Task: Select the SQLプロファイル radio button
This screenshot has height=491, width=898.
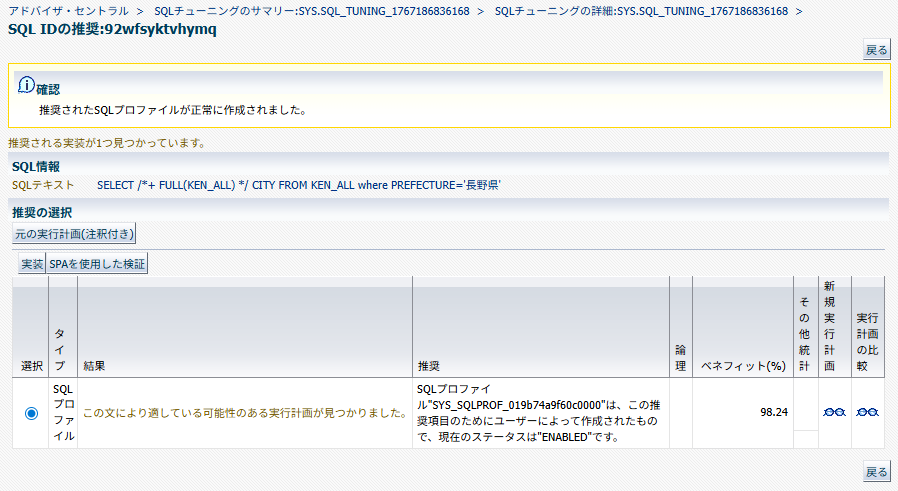Action: pyautogui.click(x=31, y=412)
